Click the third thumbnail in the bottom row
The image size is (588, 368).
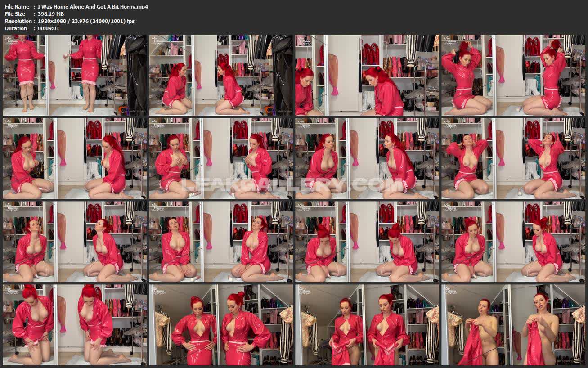coord(367,325)
